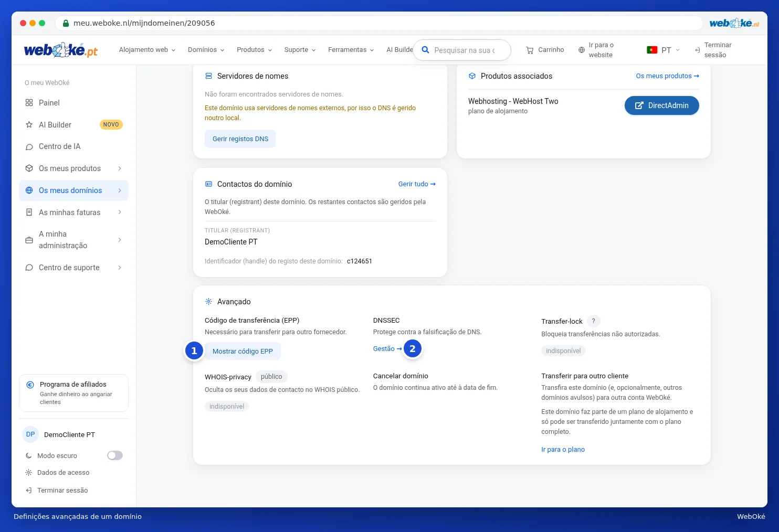Screen dimensions: 779x532
Task: Click Mostrar código EPP button
Action: pyautogui.click(x=243, y=352)
